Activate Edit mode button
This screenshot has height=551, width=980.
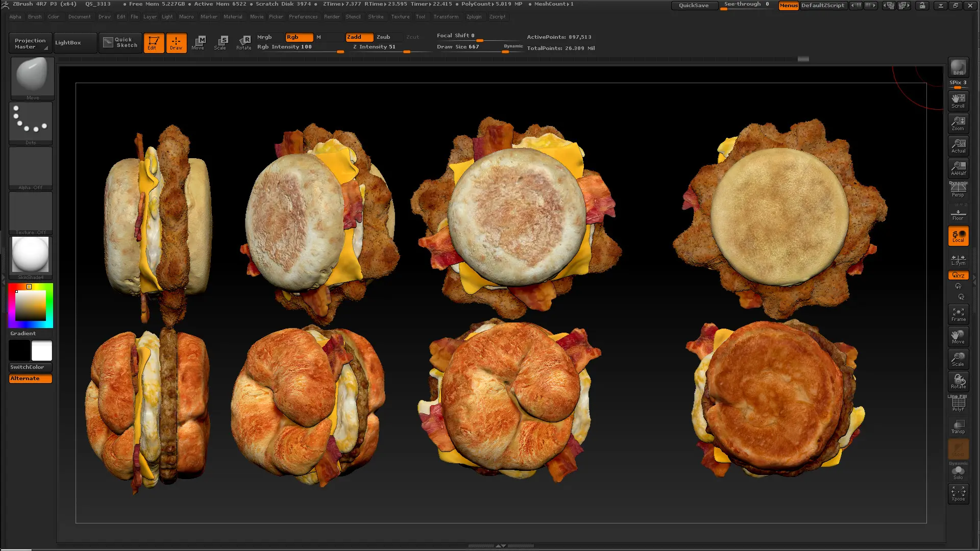click(154, 43)
